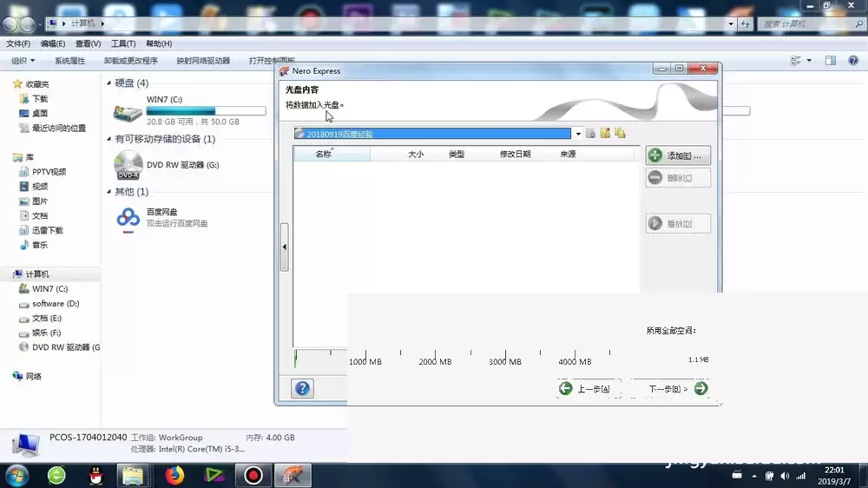Open 迅雷下载 library
The image size is (868, 488).
47,230
